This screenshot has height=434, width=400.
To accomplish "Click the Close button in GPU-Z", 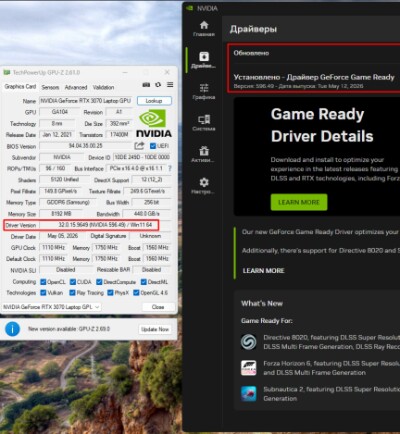I will 158,307.
